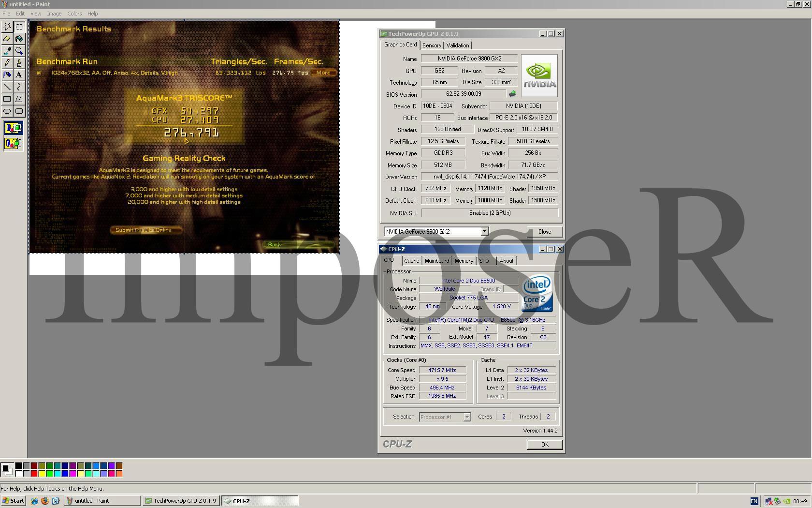Click the Intel Core 2 Duo logo in CPU-Z
The height and width of the screenshot is (508, 812).
(x=537, y=294)
